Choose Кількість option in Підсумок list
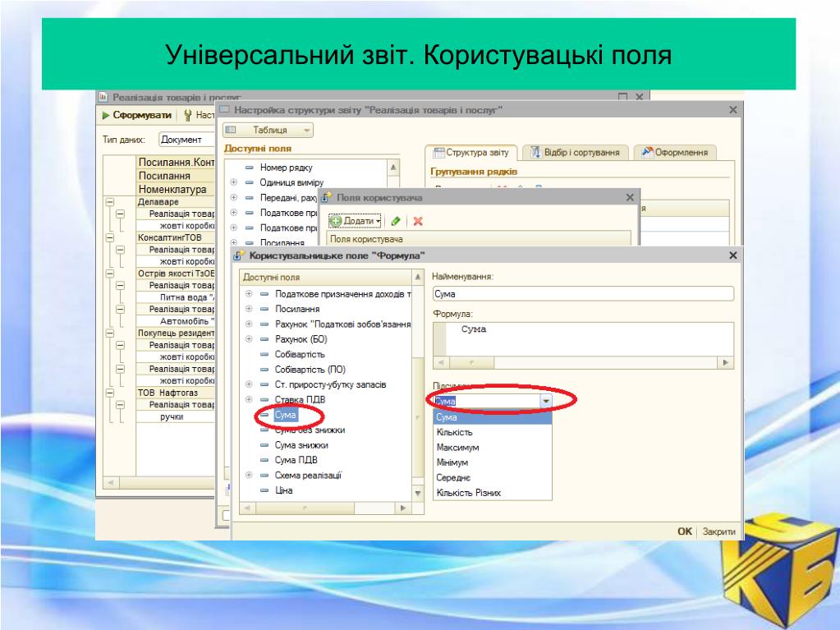 pyautogui.click(x=493, y=432)
